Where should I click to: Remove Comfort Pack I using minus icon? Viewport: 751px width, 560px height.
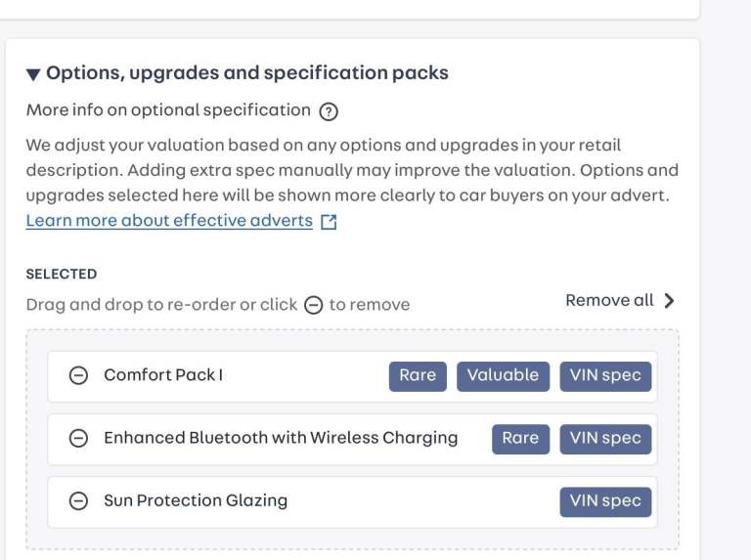tap(78, 375)
